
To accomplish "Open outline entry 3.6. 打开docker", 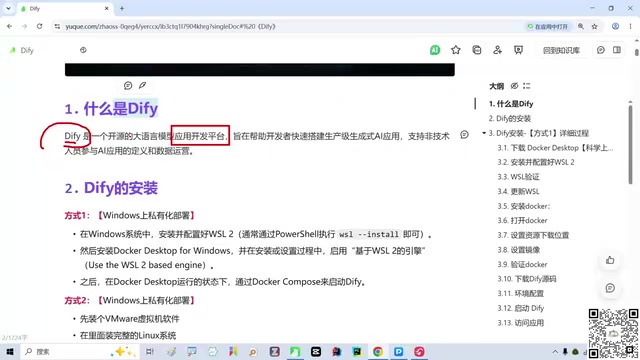I will point(522,220).
